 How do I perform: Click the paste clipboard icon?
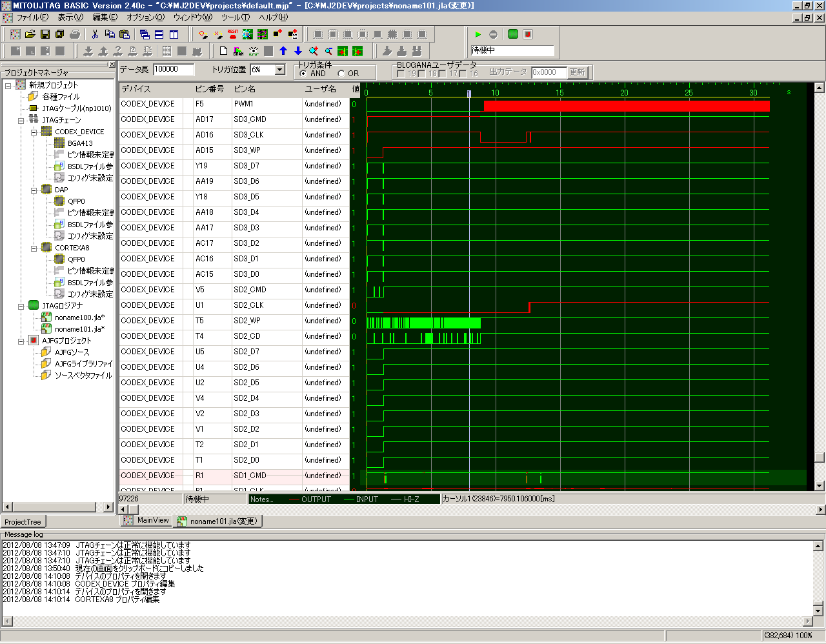[x=125, y=34]
